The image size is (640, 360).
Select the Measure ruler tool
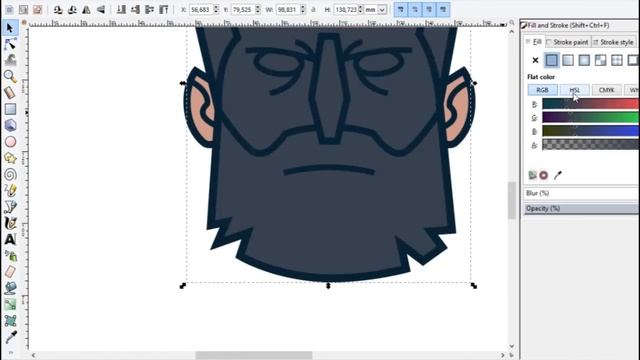pyautogui.click(x=10, y=93)
